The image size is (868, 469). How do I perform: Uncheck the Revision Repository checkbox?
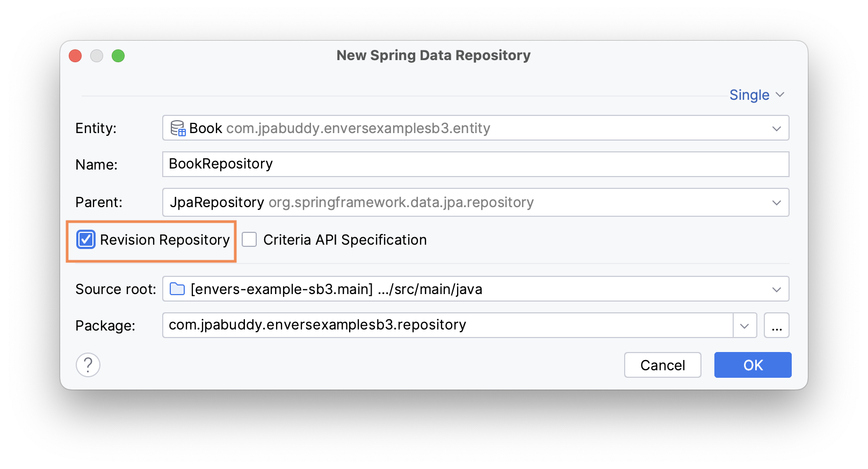coord(86,239)
